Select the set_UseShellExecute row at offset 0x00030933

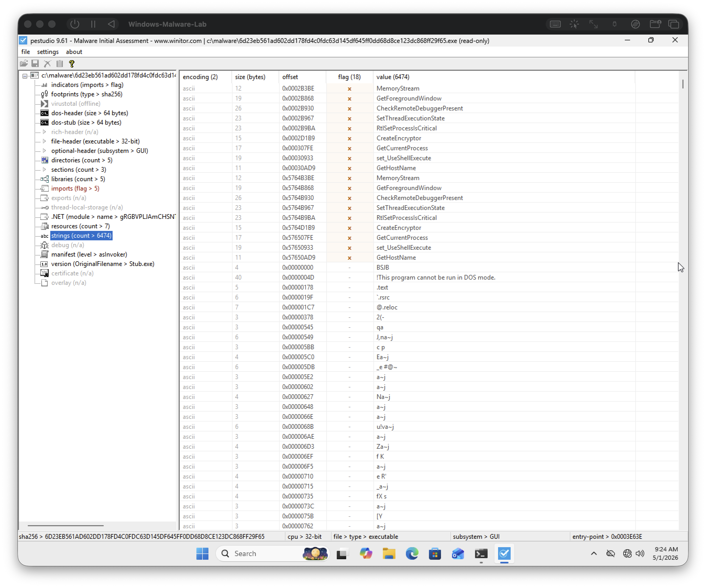pyautogui.click(x=429, y=158)
